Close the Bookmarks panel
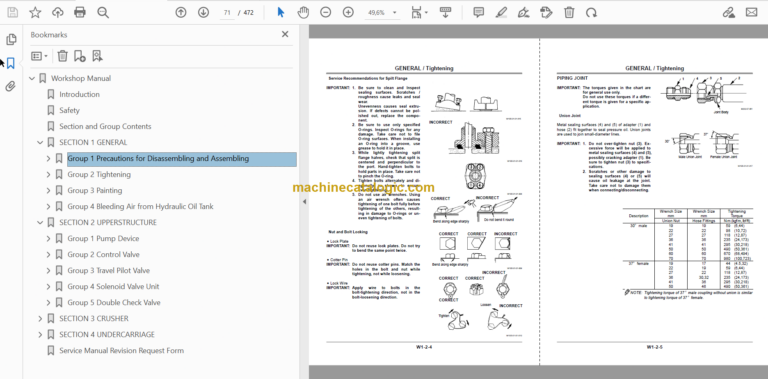This screenshot has width=768, height=379. tap(285, 34)
